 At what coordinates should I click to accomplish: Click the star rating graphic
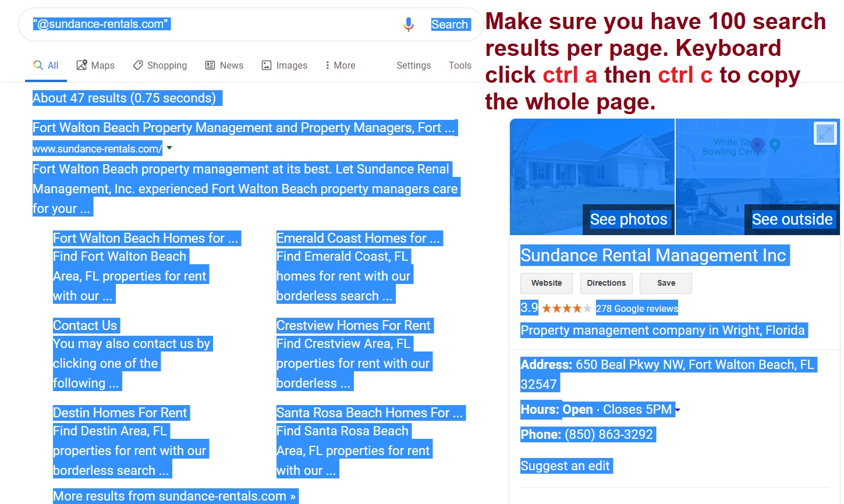click(x=566, y=308)
